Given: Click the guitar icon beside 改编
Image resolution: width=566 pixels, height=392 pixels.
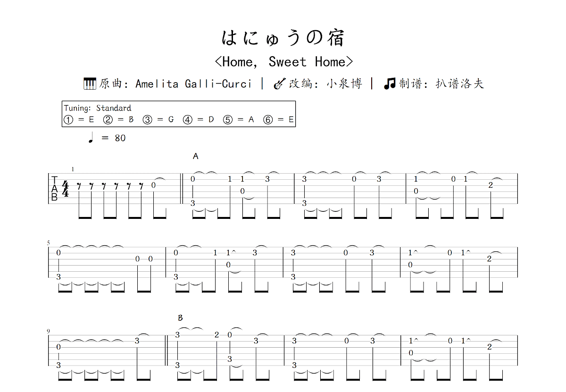Looking at the screenshot, I should click(280, 84).
